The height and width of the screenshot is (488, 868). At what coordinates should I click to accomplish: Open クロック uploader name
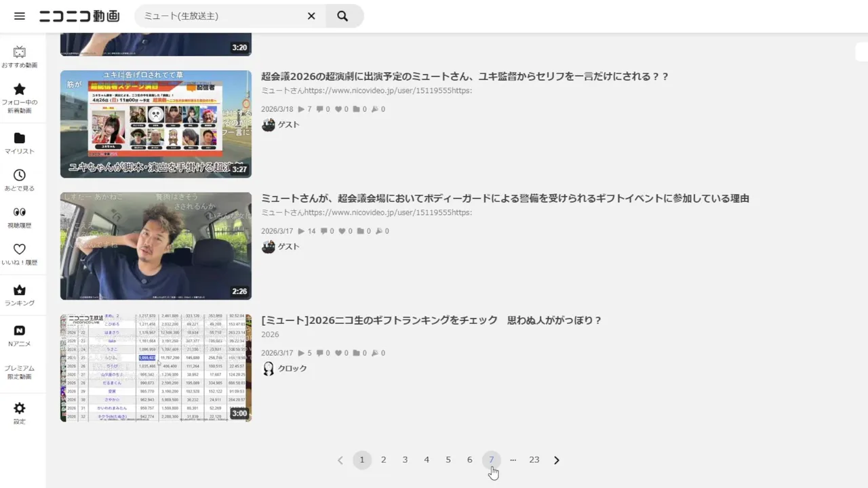[x=292, y=369]
